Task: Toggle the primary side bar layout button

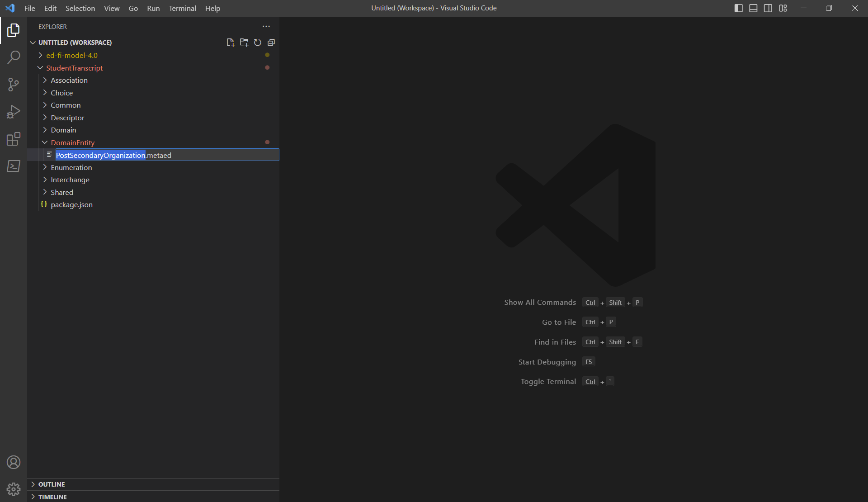Action: [x=739, y=8]
